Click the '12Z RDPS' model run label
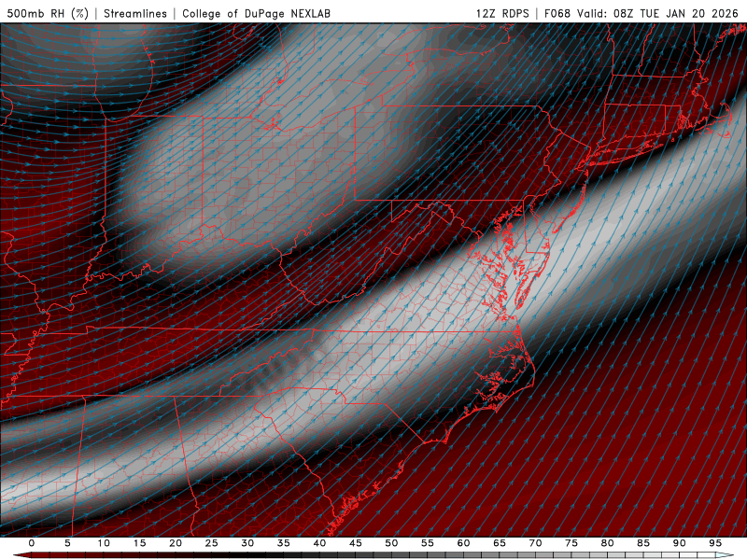Viewport: 747px width, 560px height. pyautogui.click(x=502, y=13)
